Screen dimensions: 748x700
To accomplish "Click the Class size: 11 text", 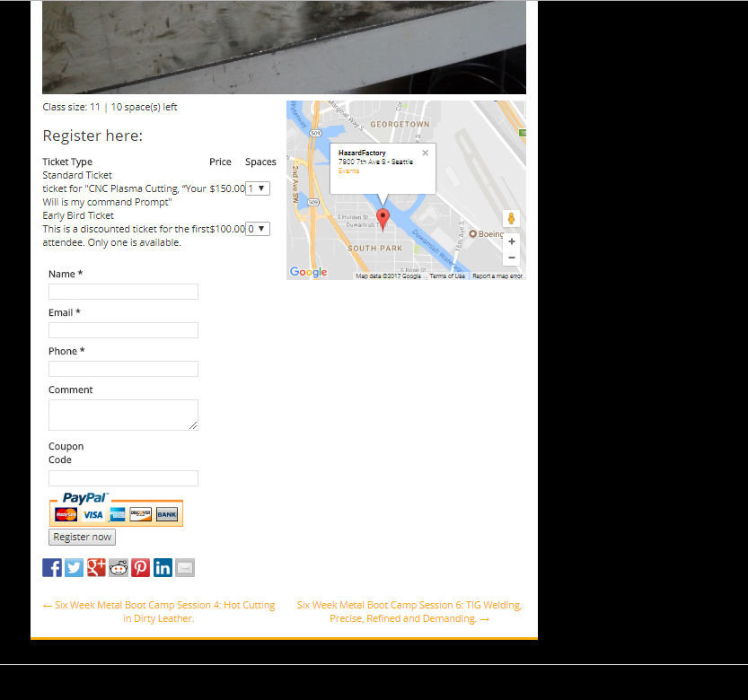I will point(72,107).
